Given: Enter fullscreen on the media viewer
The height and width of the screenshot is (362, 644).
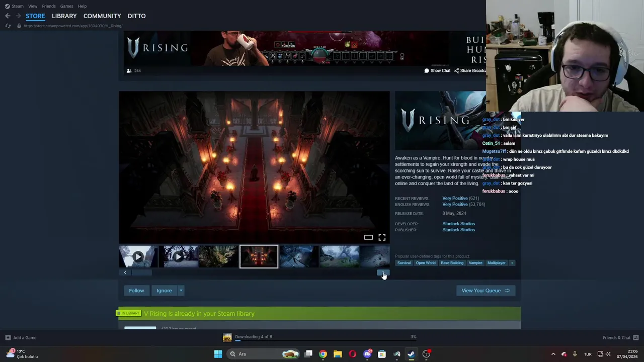Looking at the screenshot, I should (x=382, y=237).
